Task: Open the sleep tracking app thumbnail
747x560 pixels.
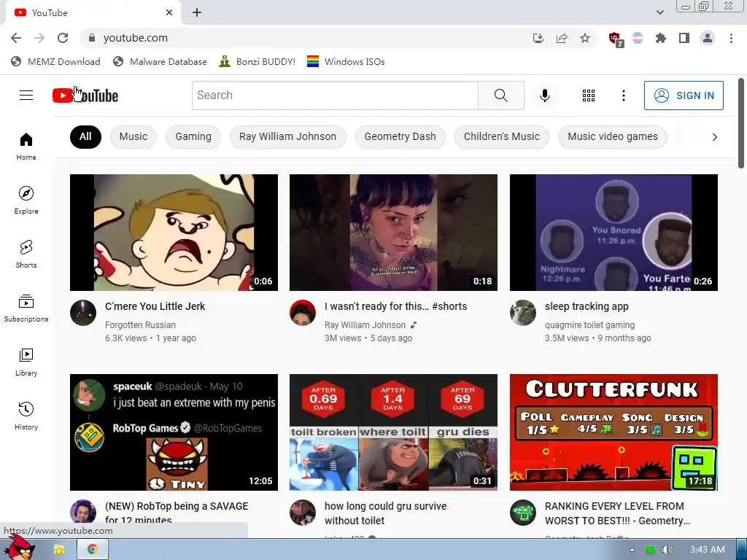Action: coord(614,233)
